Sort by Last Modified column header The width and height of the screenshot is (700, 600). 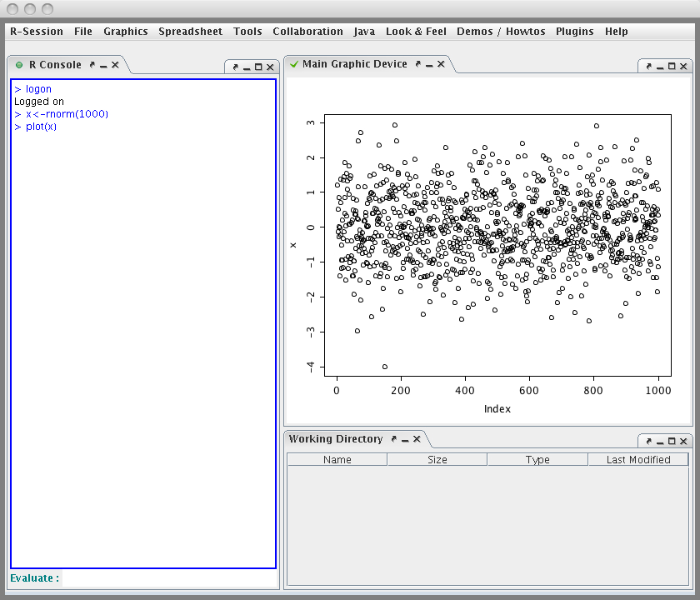638,460
